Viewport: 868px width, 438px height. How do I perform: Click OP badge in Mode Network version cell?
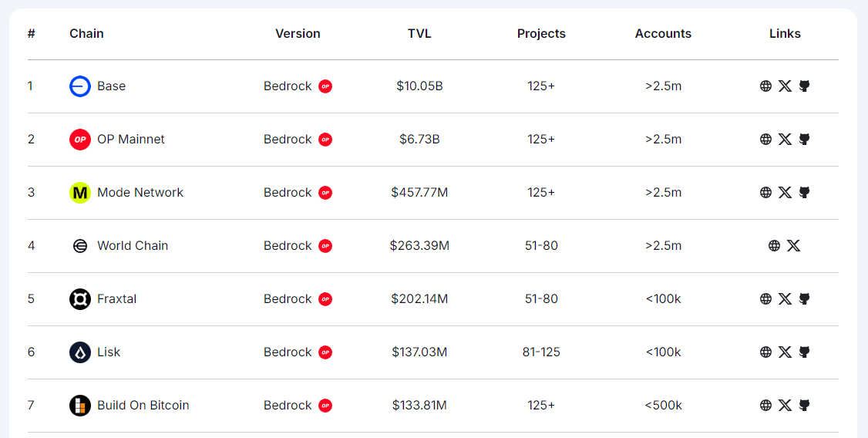pos(325,193)
